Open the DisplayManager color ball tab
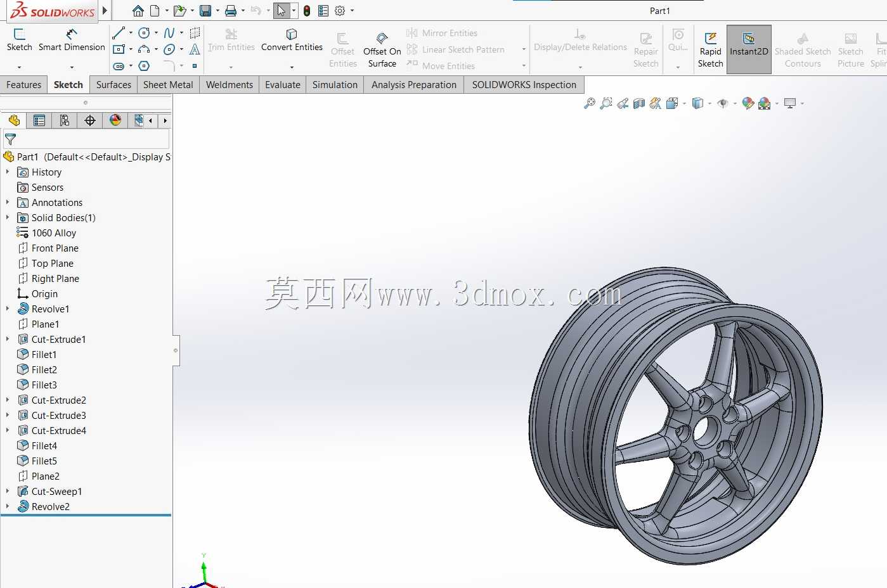 coord(115,120)
